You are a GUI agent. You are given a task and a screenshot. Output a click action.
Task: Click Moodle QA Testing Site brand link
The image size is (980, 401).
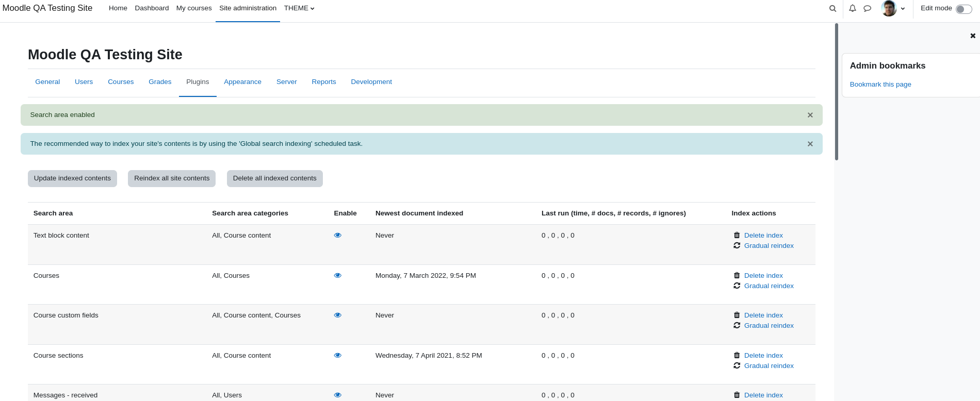tap(47, 8)
